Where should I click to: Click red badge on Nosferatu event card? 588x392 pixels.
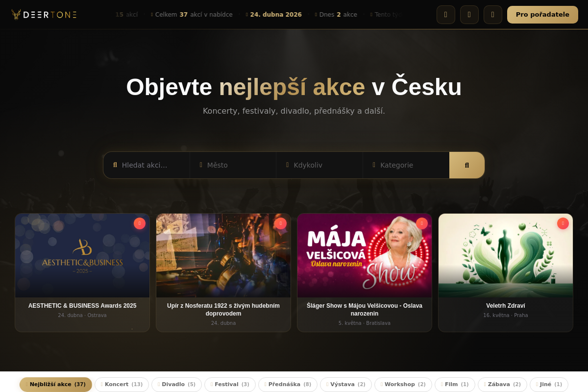coord(281,223)
